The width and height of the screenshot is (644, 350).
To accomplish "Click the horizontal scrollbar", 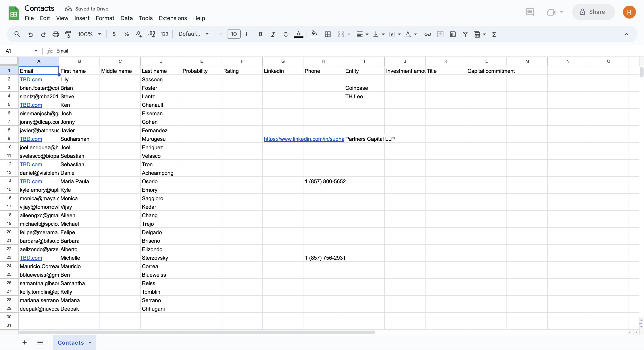I will click(197, 332).
